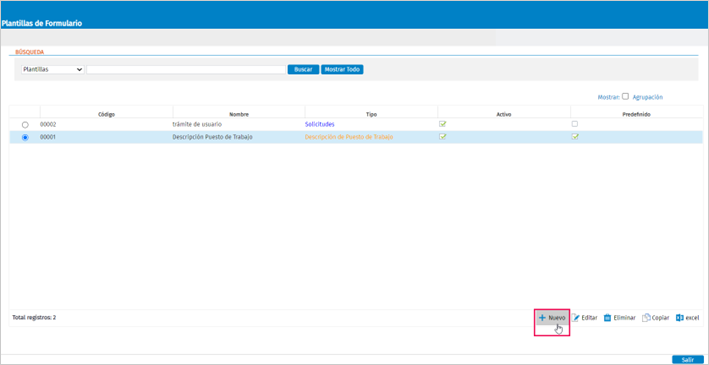Click the code cell 00001
The height and width of the screenshot is (365, 709).
click(x=48, y=137)
